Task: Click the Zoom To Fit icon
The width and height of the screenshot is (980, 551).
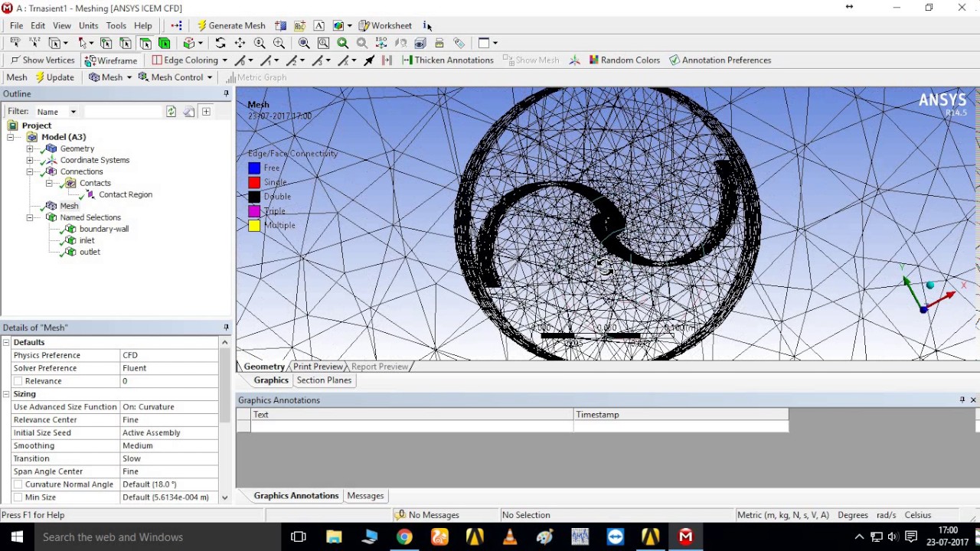Action: pyautogui.click(x=303, y=43)
